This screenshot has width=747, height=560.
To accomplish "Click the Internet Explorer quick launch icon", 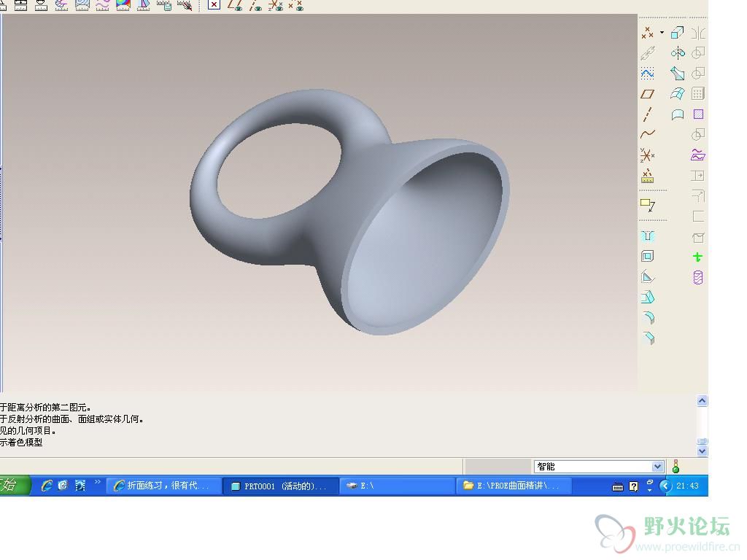I will (x=46, y=485).
